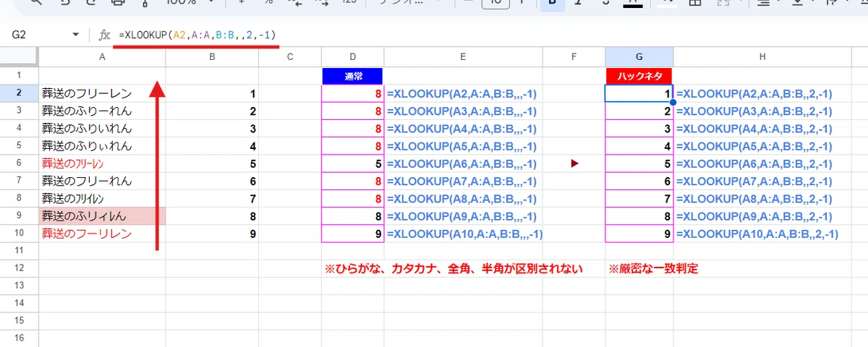
Task: Select cell D10 showing 9
Action: pos(353,234)
